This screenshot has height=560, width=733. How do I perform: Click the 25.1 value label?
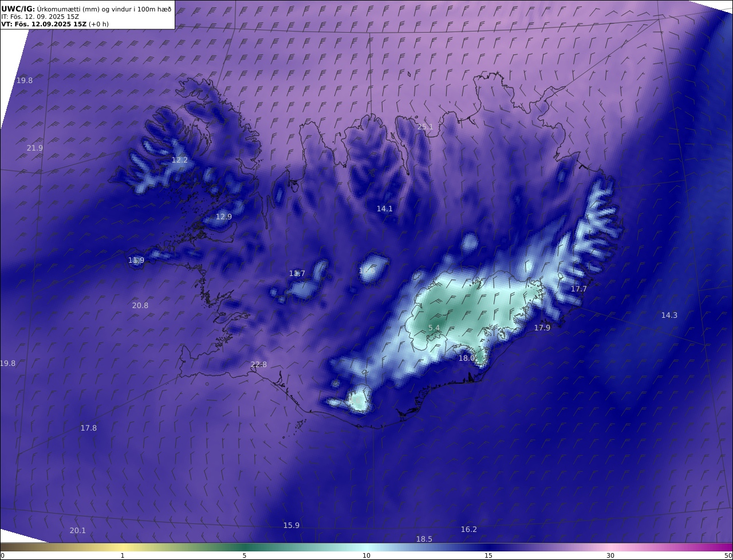point(425,127)
